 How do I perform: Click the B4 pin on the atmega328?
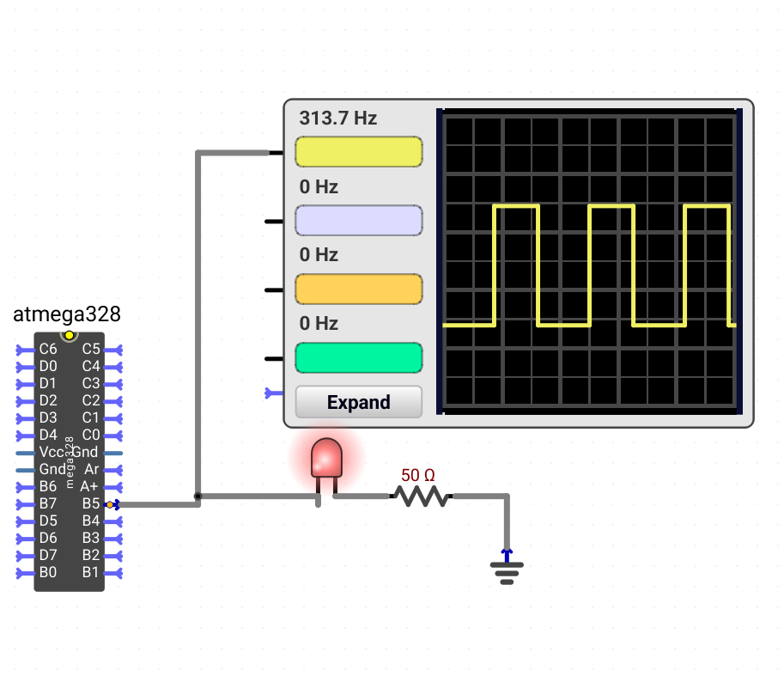pos(113,522)
